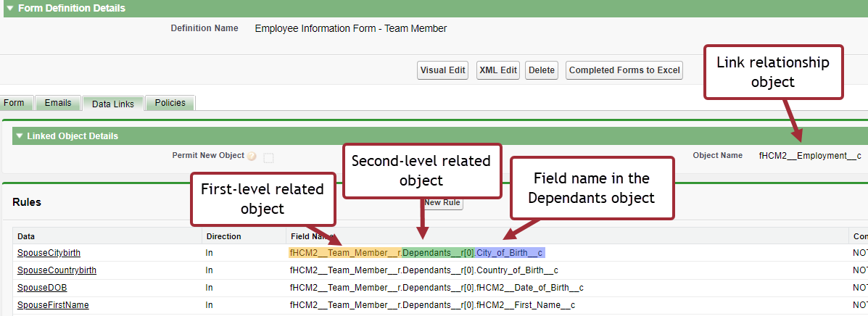Open the SpouseCountrybirth rule link

tap(57, 270)
